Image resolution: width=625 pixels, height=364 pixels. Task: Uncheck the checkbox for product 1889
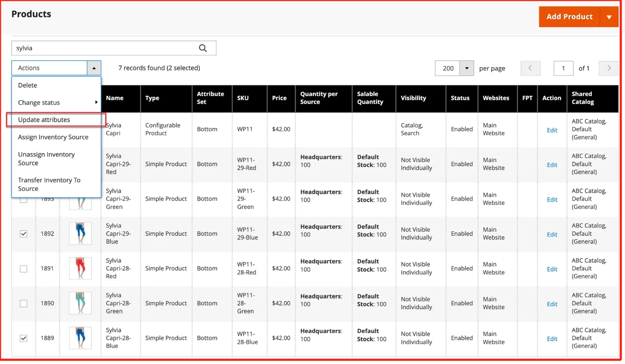pyautogui.click(x=24, y=338)
